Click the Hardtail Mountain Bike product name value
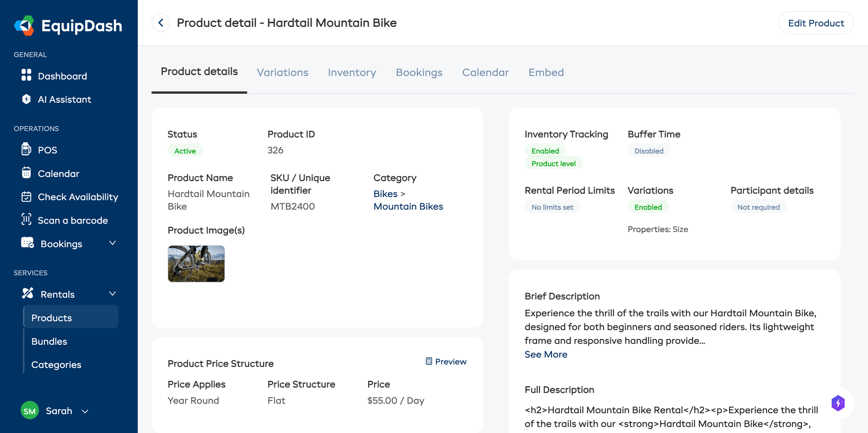 pos(209,200)
